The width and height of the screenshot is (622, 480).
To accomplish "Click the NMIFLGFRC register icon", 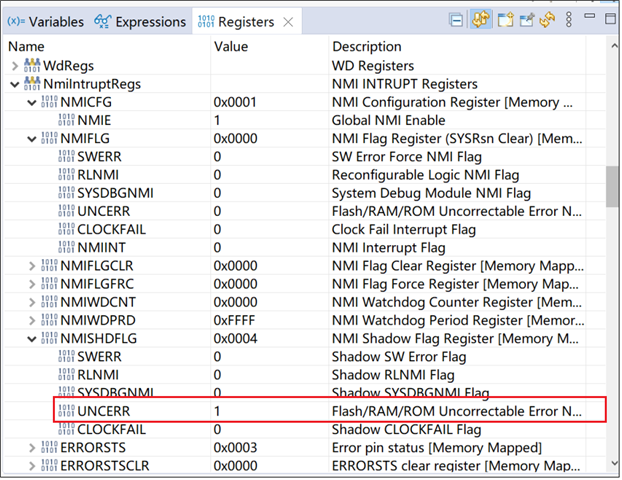I will (49, 284).
